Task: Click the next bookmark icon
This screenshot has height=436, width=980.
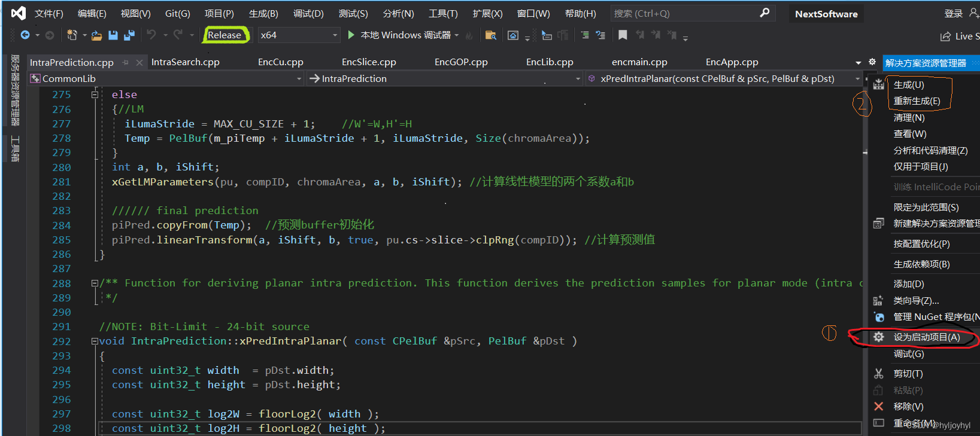Action: tap(656, 35)
